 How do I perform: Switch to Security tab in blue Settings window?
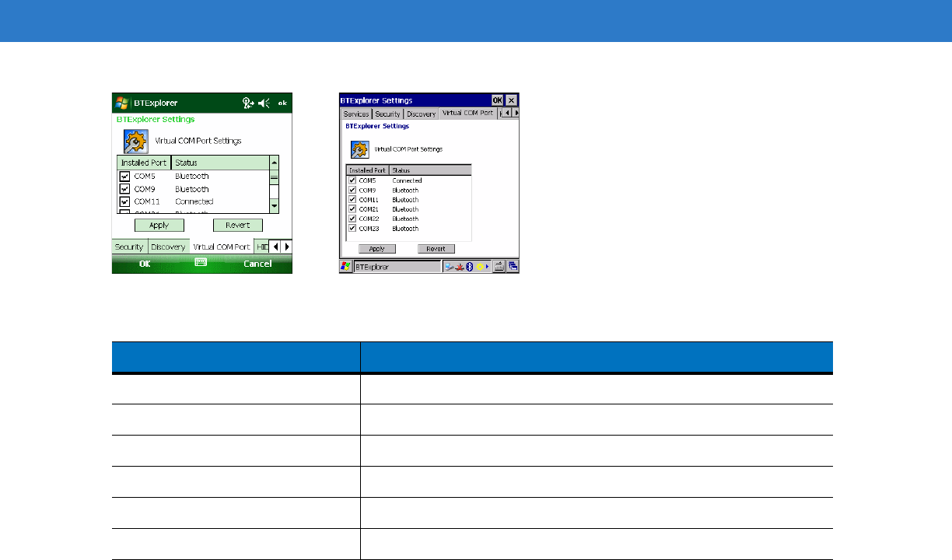387,114
